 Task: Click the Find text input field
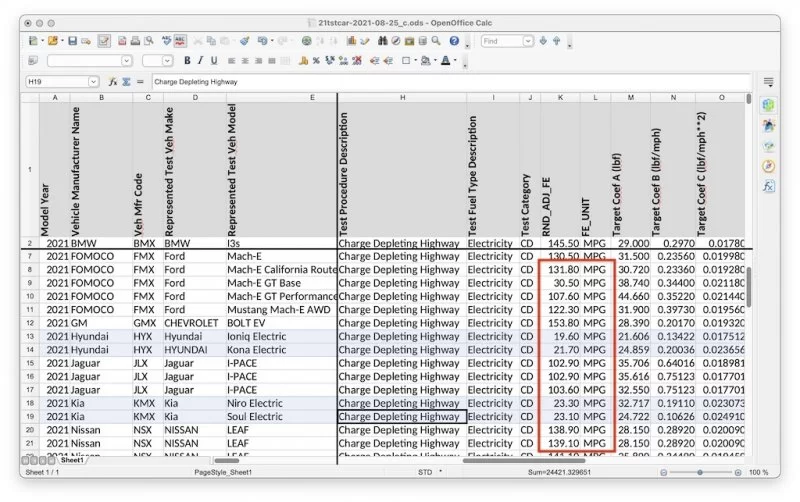pyautogui.click(x=502, y=41)
